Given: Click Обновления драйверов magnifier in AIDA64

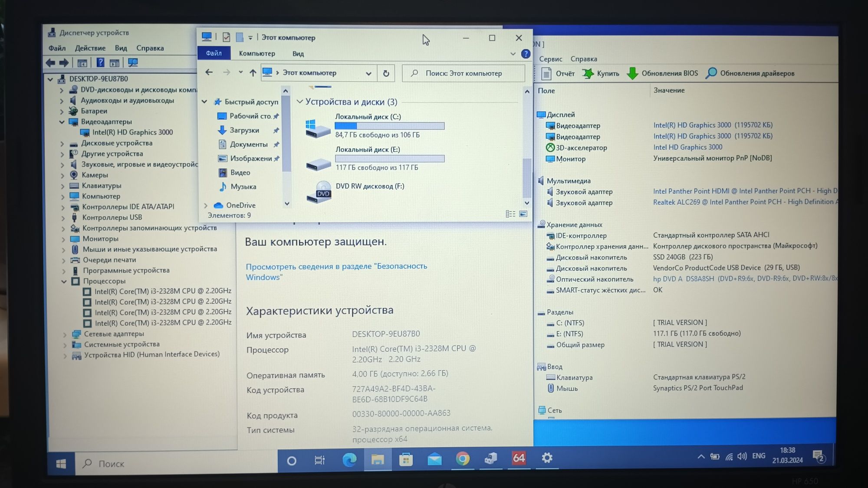Looking at the screenshot, I should point(711,73).
